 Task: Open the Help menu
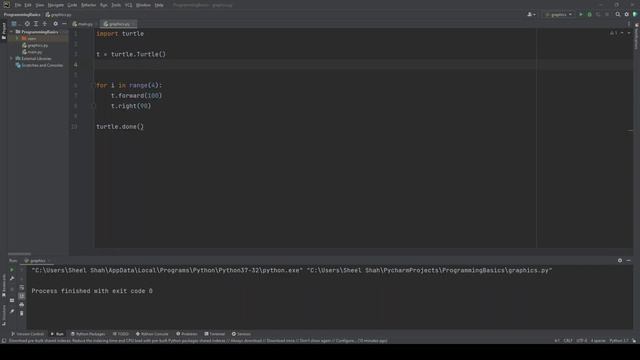click(x=159, y=5)
